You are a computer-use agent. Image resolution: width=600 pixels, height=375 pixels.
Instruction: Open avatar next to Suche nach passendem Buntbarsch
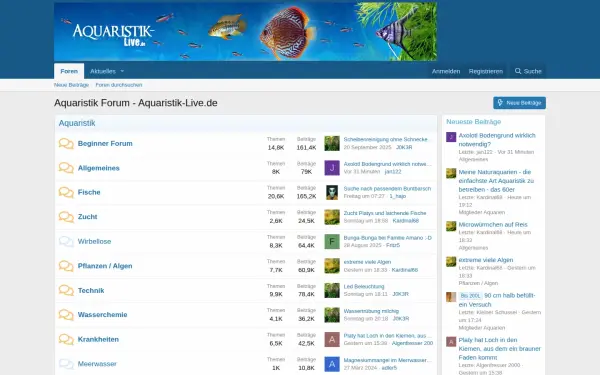click(x=332, y=192)
